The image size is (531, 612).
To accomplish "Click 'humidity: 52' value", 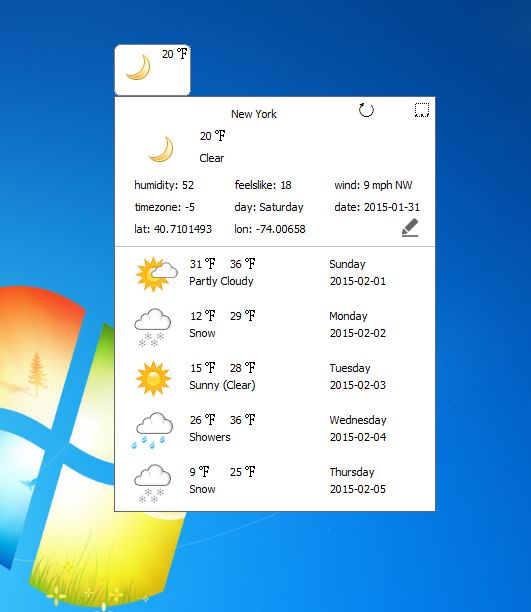I will [x=164, y=185].
